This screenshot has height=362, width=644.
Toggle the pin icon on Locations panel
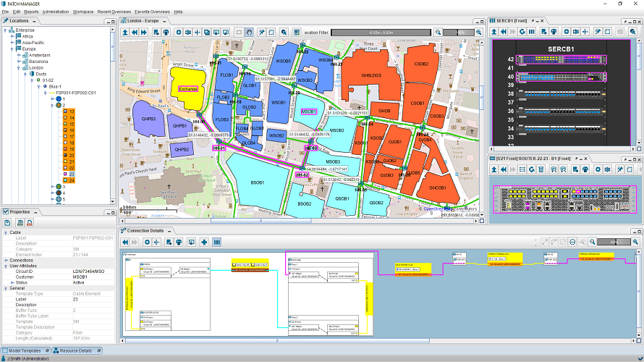6,21
